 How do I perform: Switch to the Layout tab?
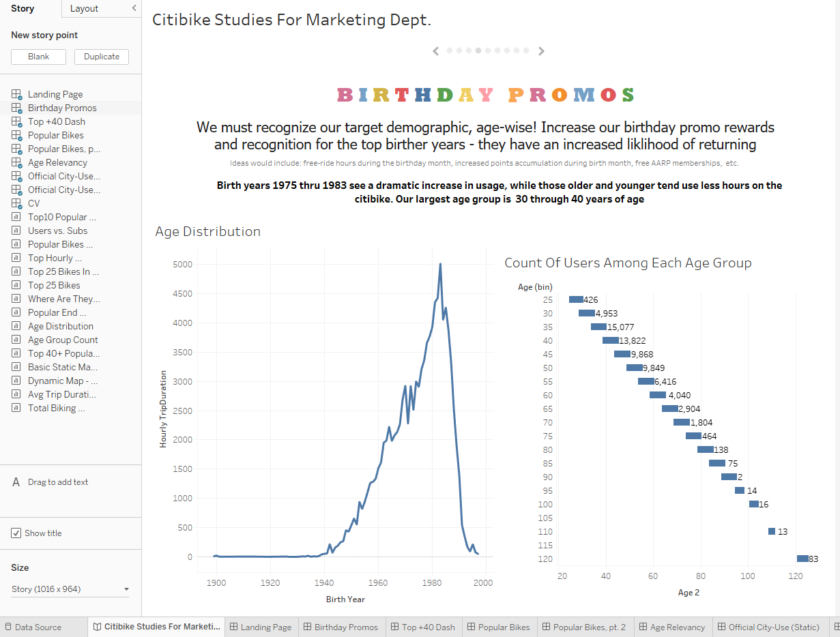point(84,9)
